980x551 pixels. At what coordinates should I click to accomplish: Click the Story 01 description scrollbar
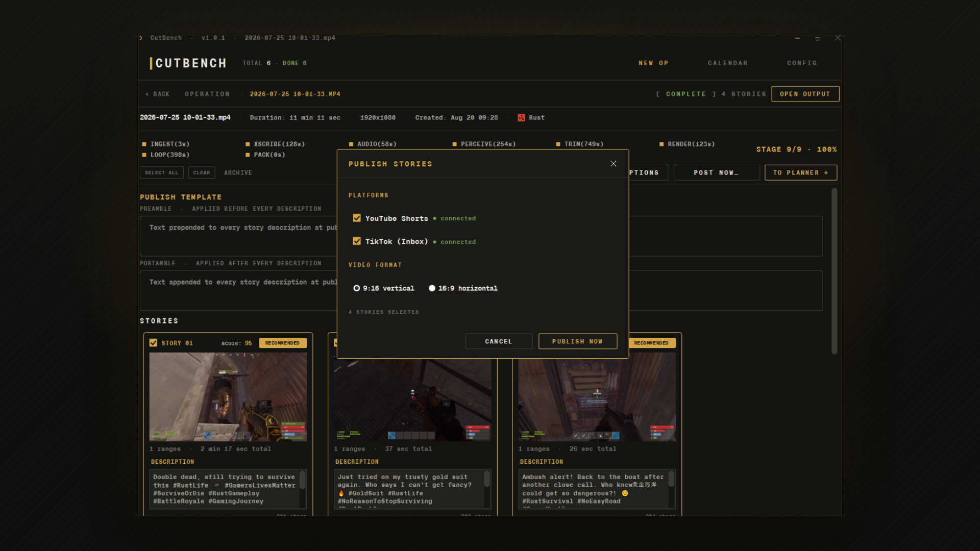pyautogui.click(x=302, y=481)
